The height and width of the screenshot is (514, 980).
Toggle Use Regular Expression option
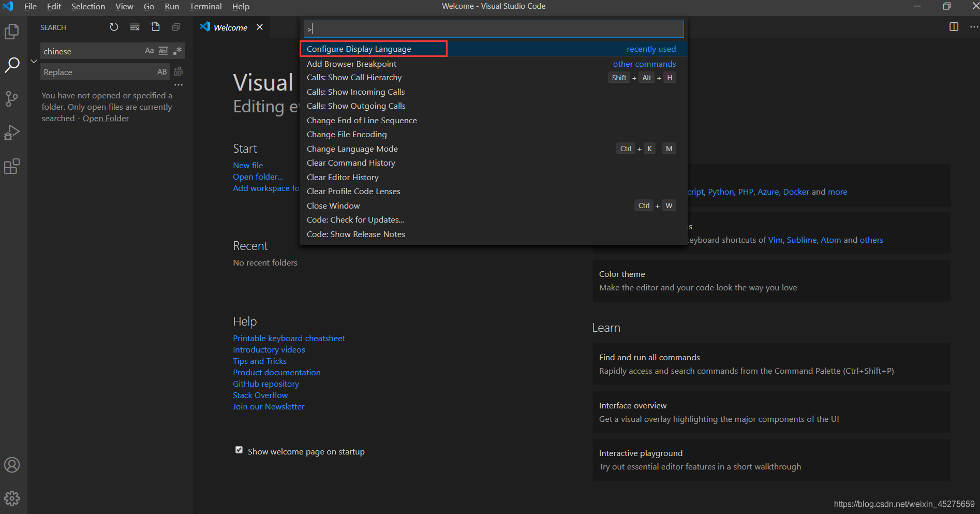tap(177, 51)
